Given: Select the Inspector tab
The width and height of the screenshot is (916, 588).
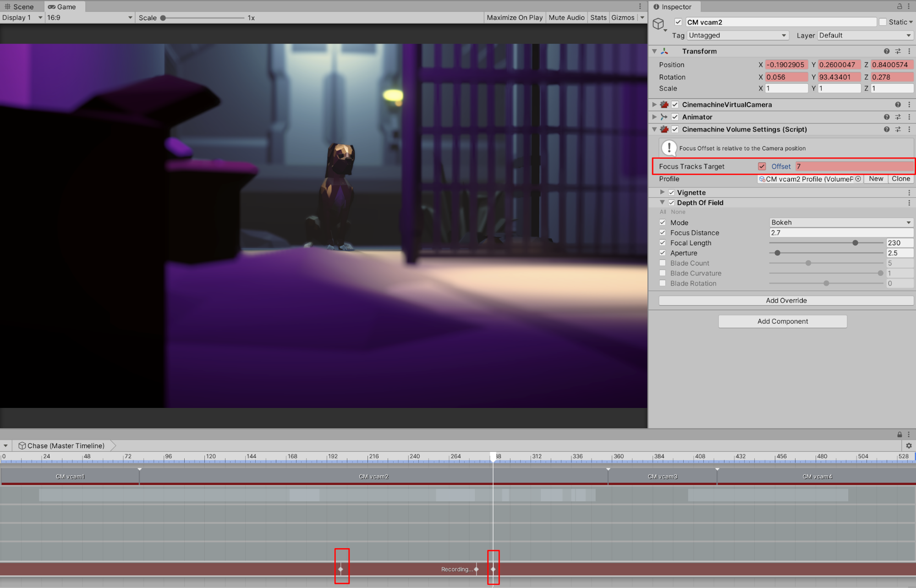Looking at the screenshot, I should (x=673, y=7).
